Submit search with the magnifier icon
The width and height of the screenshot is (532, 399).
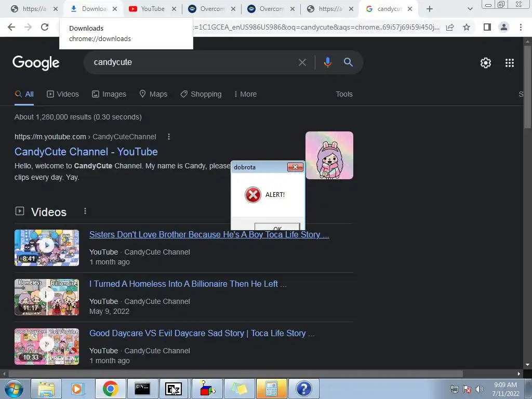pos(348,62)
